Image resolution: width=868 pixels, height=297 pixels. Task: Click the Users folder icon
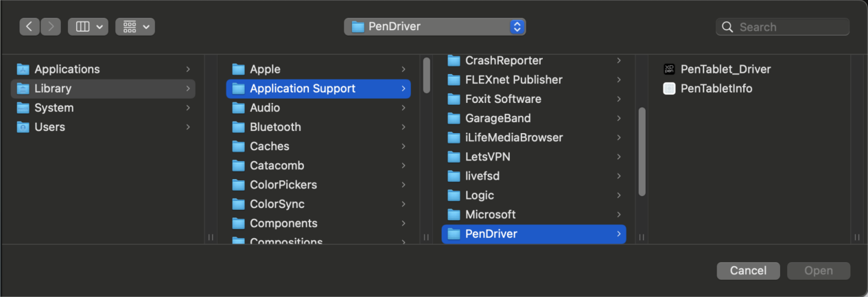click(x=23, y=127)
